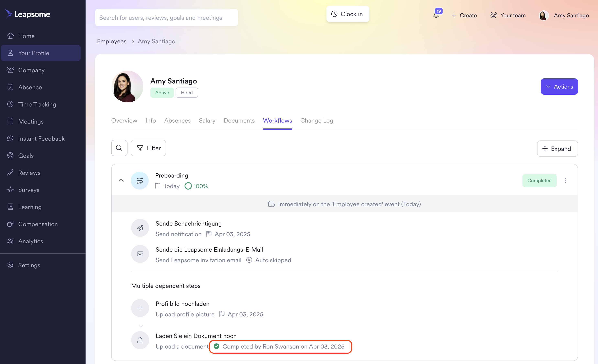The width and height of the screenshot is (598, 364).
Task: Open Instant Feedback in the sidebar
Action: point(41,138)
